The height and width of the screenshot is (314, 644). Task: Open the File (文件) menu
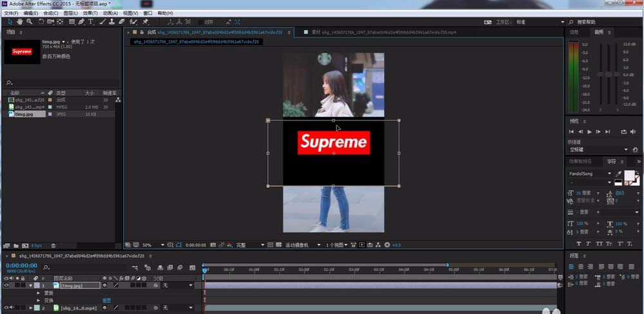coord(11,13)
